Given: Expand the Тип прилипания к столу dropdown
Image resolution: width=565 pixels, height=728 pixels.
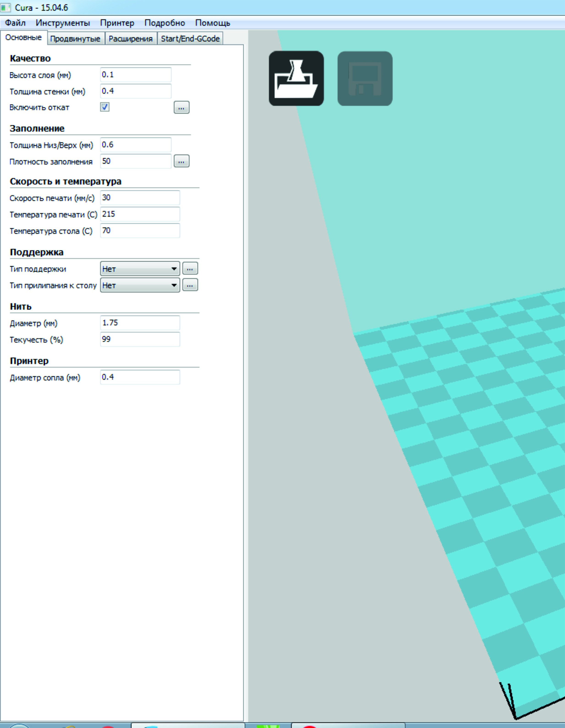Looking at the screenshot, I should [140, 285].
